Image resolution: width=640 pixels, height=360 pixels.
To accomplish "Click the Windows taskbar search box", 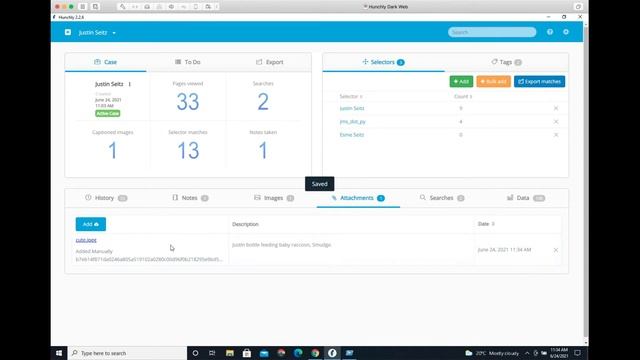I will pyautogui.click(x=127, y=353).
